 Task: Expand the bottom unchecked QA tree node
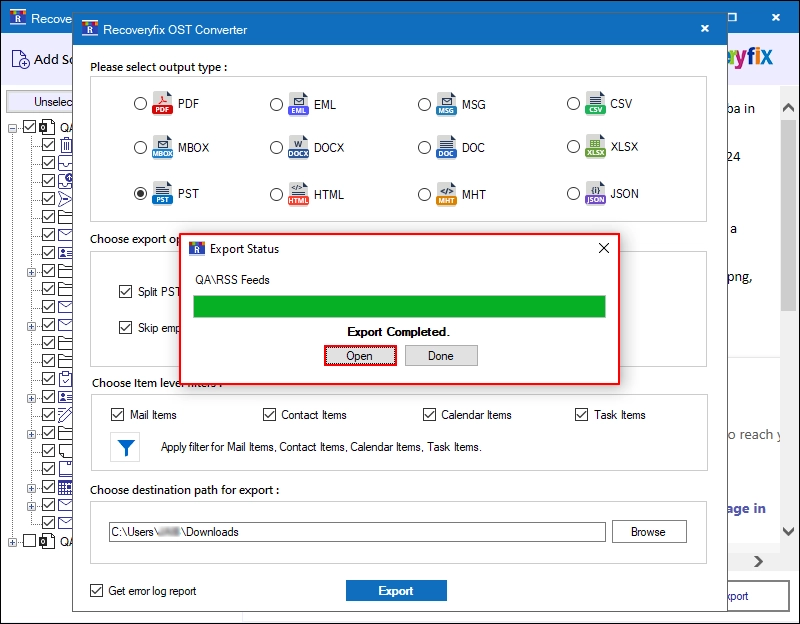coord(12,542)
